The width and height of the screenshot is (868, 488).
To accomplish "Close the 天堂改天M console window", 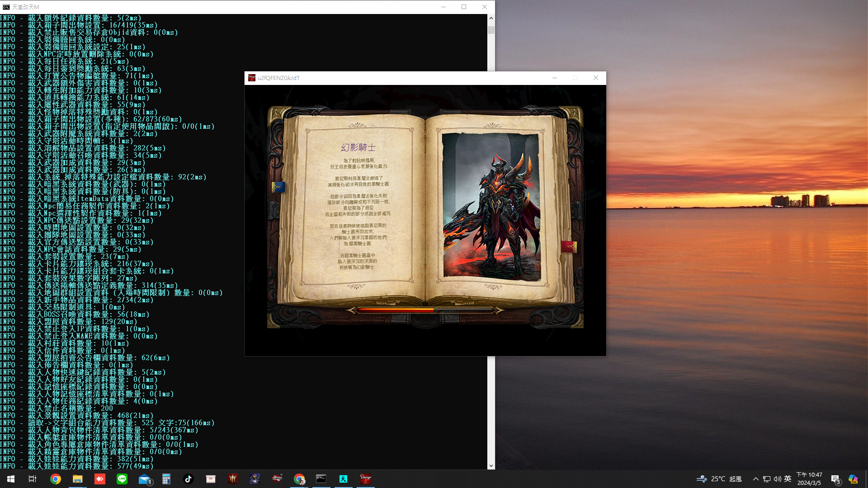I will [x=485, y=7].
